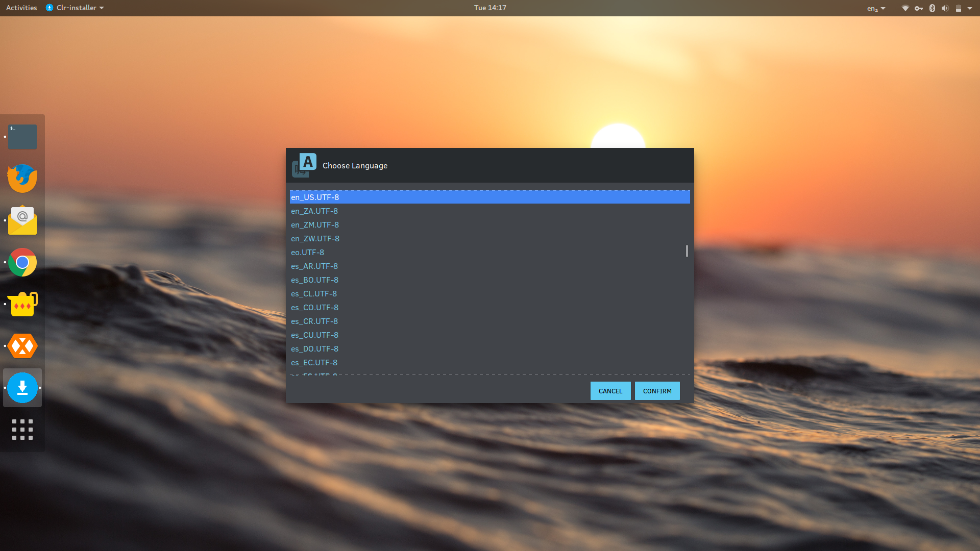Open the volume speaker icon
The width and height of the screenshot is (980, 551).
(x=945, y=8)
